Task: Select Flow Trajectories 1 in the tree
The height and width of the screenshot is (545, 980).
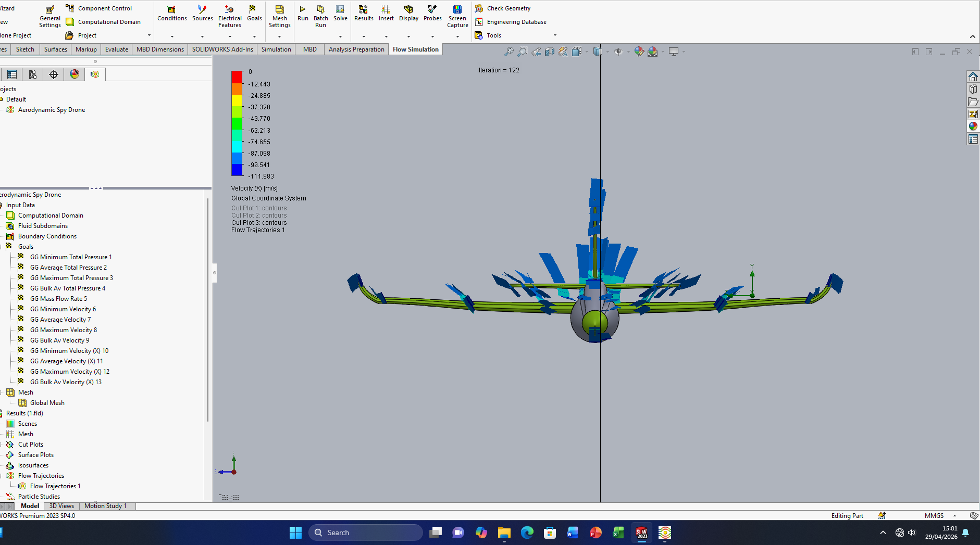Action: pos(55,486)
